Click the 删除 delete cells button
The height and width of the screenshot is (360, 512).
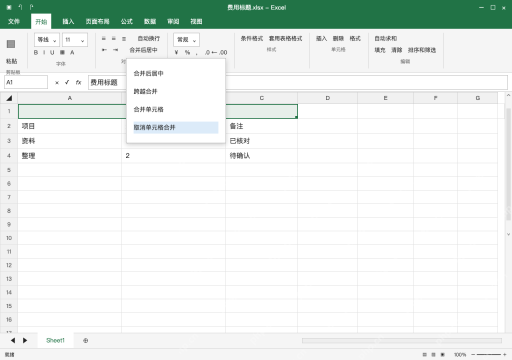pyautogui.click(x=338, y=39)
